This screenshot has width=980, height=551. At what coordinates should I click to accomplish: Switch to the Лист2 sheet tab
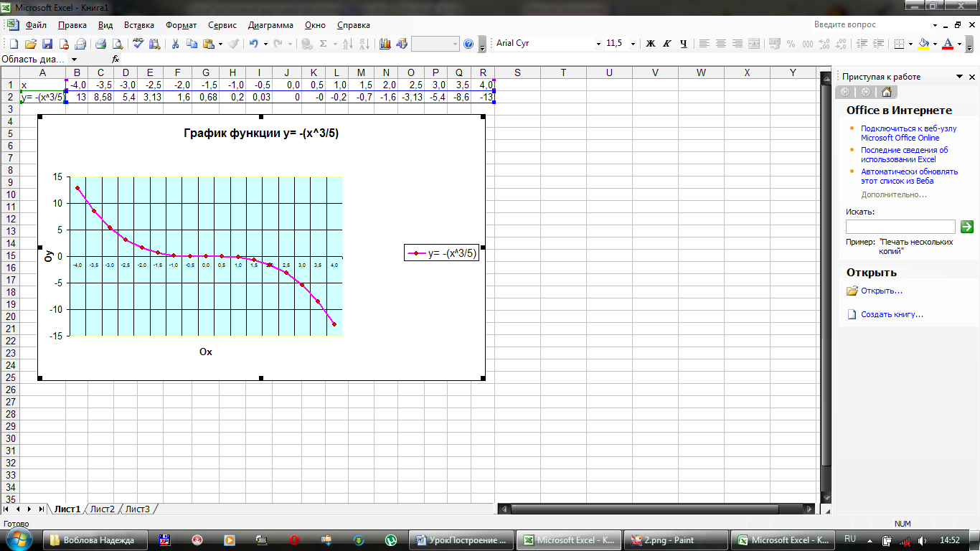click(x=103, y=509)
